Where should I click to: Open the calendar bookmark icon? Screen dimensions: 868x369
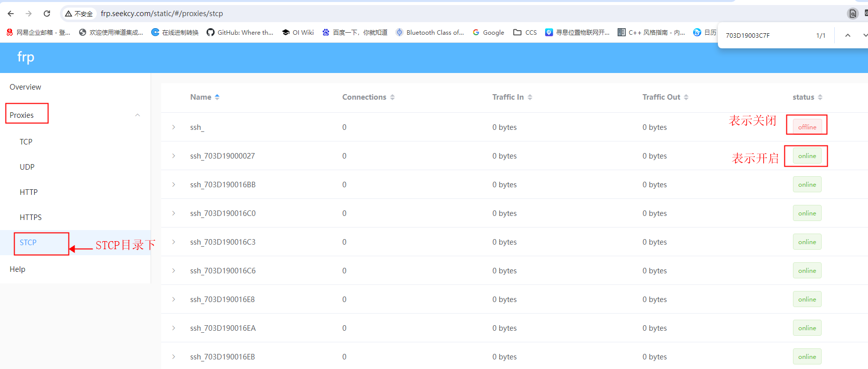pos(697,32)
